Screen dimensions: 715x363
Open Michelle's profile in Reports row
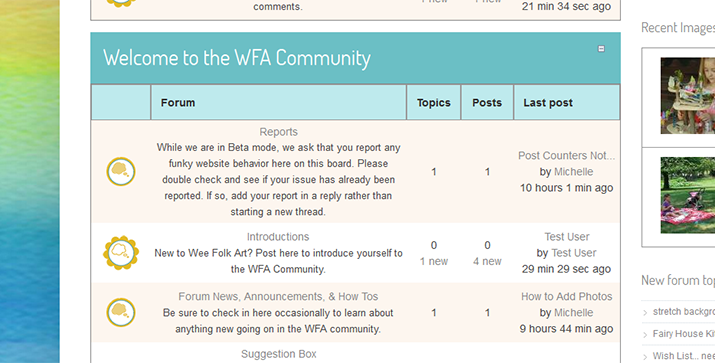[573, 171]
